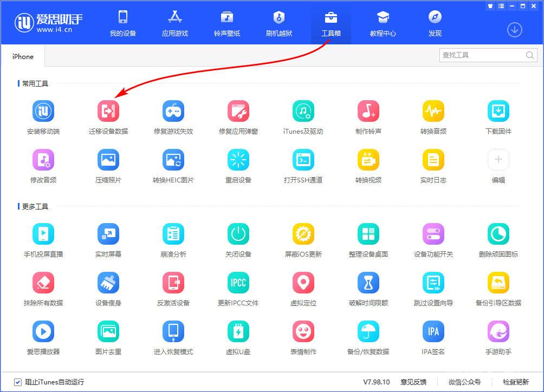544x392 pixels.
Task: Open the 设备功能开关 feature switch tool
Action: click(x=433, y=233)
